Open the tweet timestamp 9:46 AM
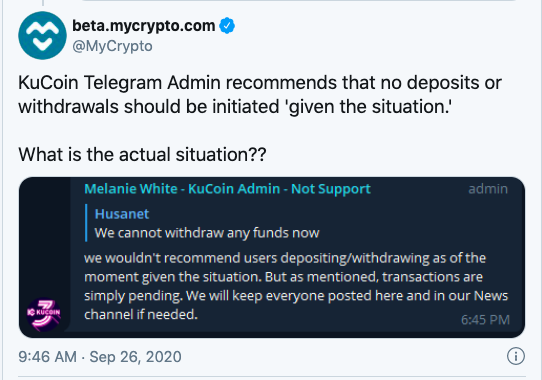542x380 pixels. coord(47,356)
